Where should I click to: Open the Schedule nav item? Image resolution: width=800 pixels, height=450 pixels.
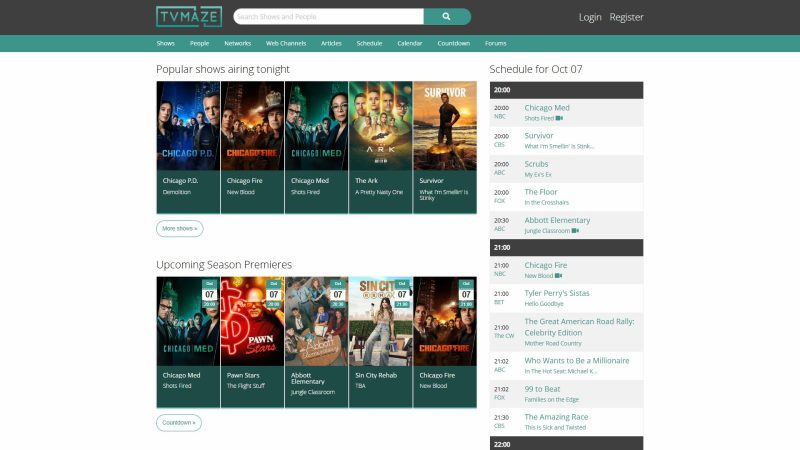pyautogui.click(x=369, y=43)
